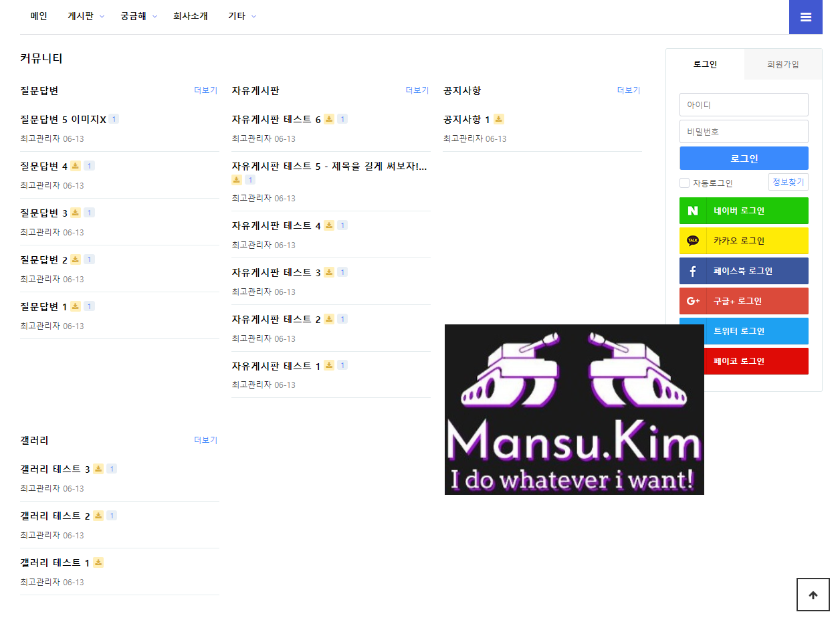The image size is (840, 620).
Task: Click download icon beside 공지사항 1
Action: pyautogui.click(x=499, y=119)
